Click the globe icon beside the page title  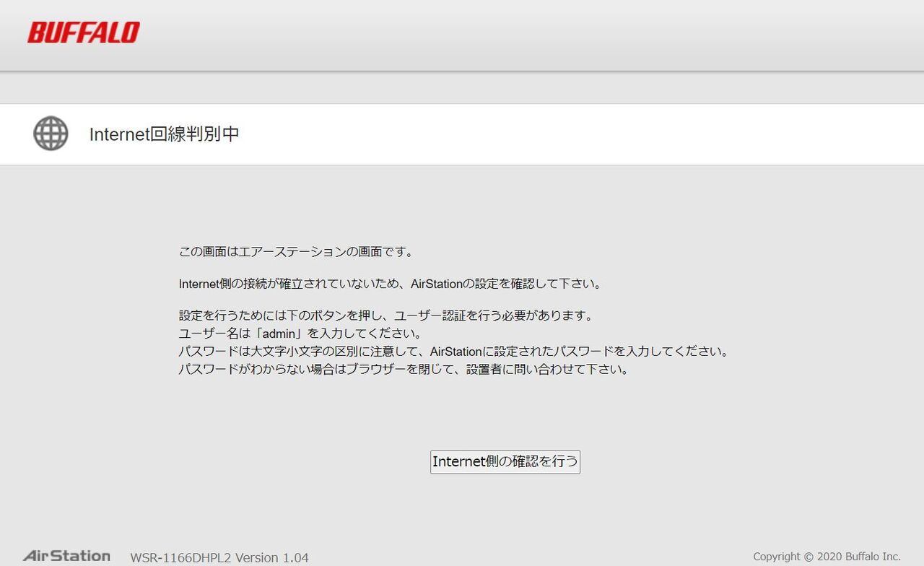50,133
